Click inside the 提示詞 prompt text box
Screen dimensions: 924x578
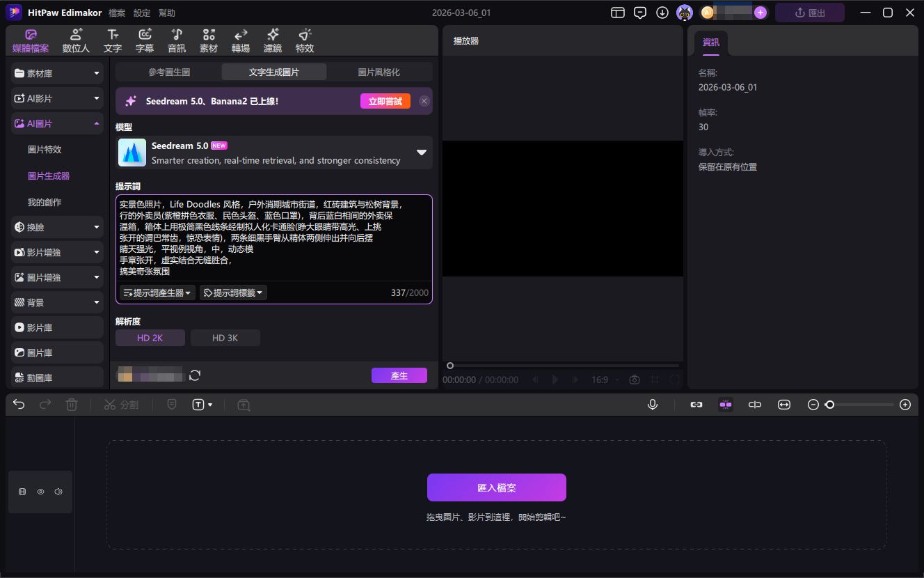coord(273,237)
